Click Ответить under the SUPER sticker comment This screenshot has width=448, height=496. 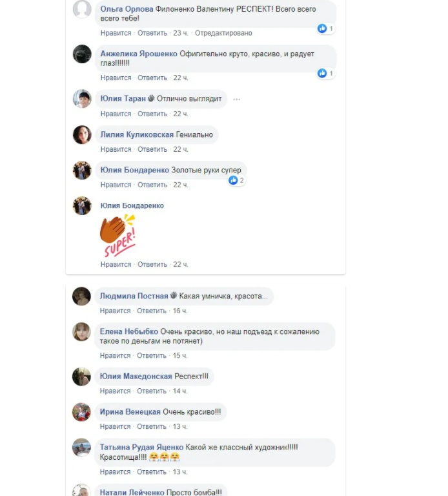(152, 264)
